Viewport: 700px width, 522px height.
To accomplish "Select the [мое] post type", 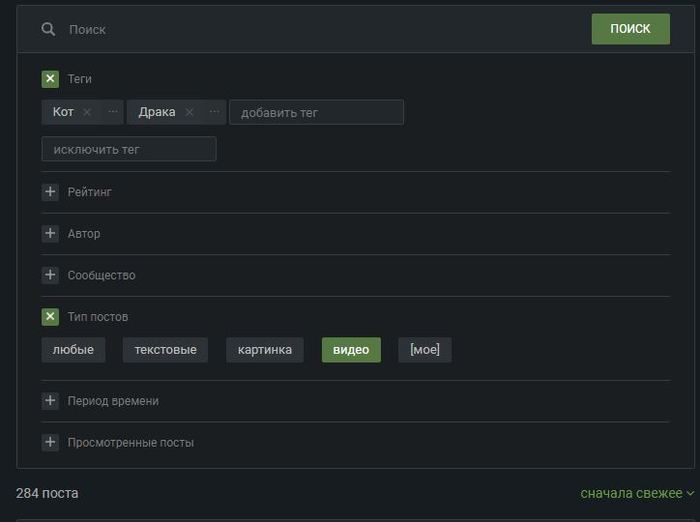I will [x=425, y=350].
